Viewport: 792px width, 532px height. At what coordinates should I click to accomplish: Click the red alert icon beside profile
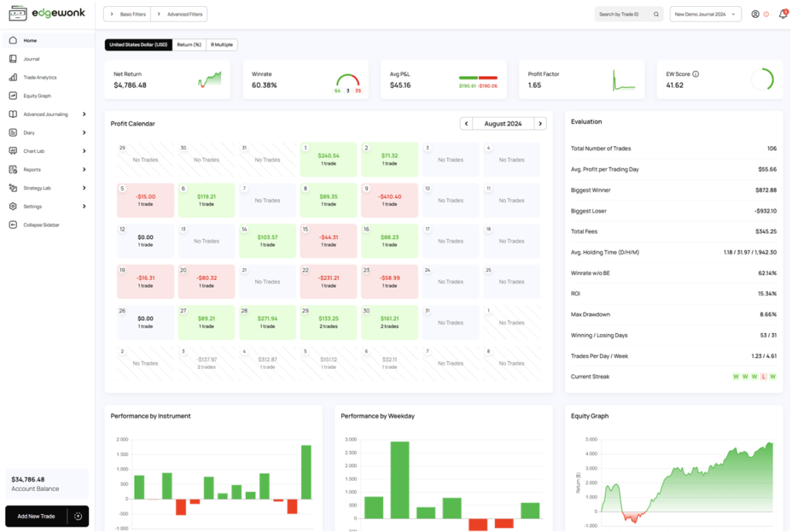(766, 14)
